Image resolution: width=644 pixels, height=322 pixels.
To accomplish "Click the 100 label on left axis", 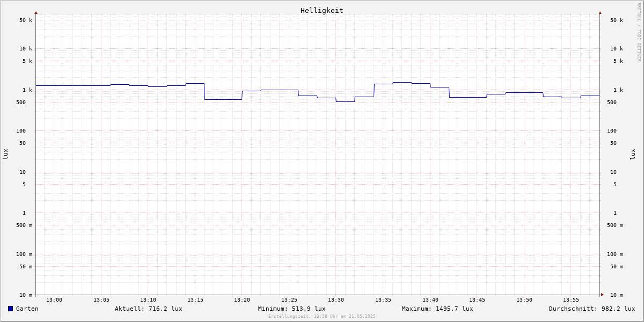I will pos(21,131).
